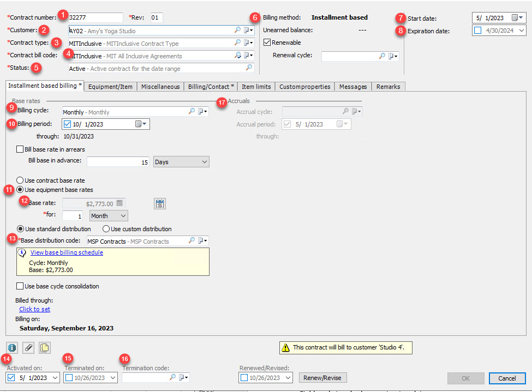Open the Messages tab
The image size is (532, 392).
[352, 86]
